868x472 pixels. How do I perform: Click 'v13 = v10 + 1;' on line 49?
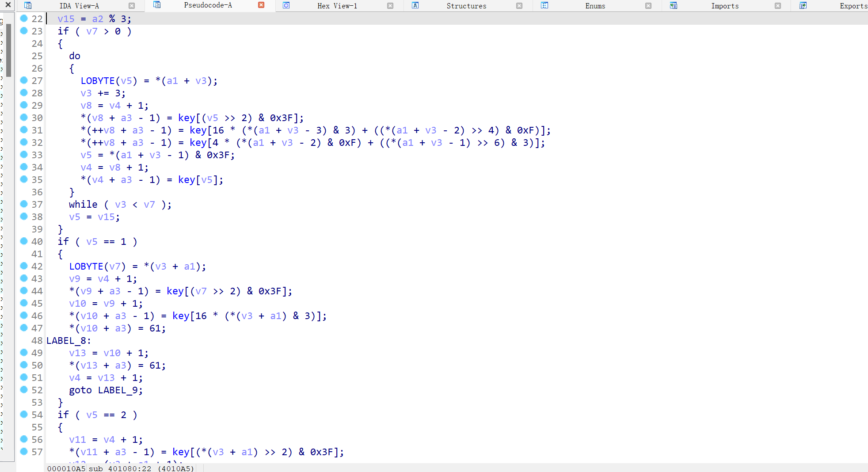(x=109, y=353)
